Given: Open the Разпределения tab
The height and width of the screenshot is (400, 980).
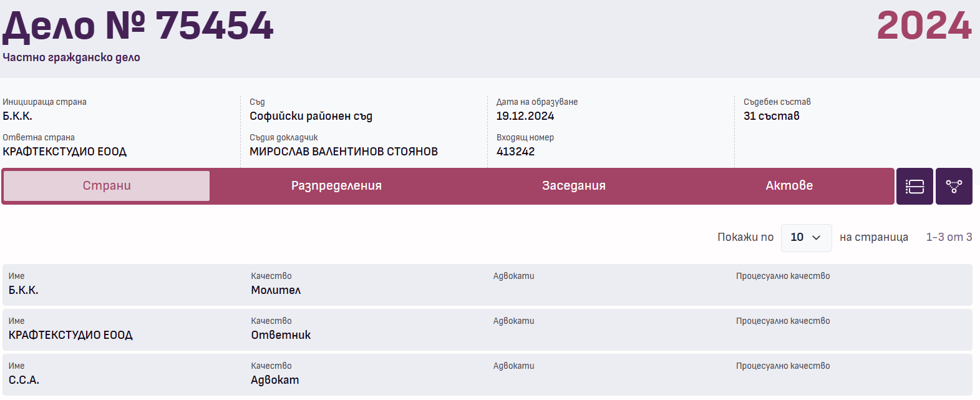Looking at the screenshot, I should click(336, 186).
